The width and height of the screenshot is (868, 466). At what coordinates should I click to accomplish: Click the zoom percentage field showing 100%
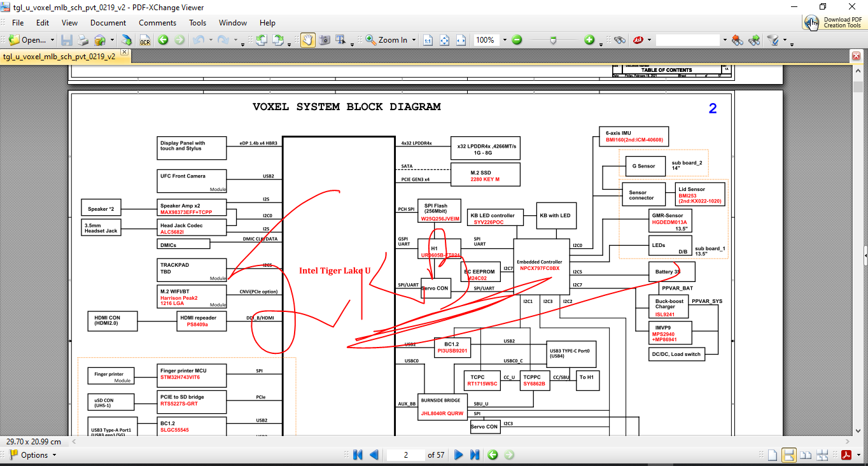pyautogui.click(x=486, y=39)
